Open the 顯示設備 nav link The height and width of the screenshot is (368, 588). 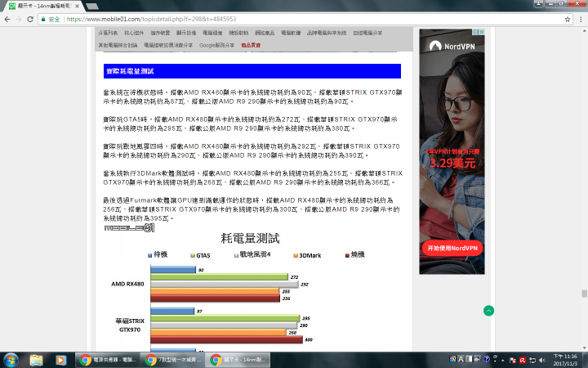(x=186, y=33)
